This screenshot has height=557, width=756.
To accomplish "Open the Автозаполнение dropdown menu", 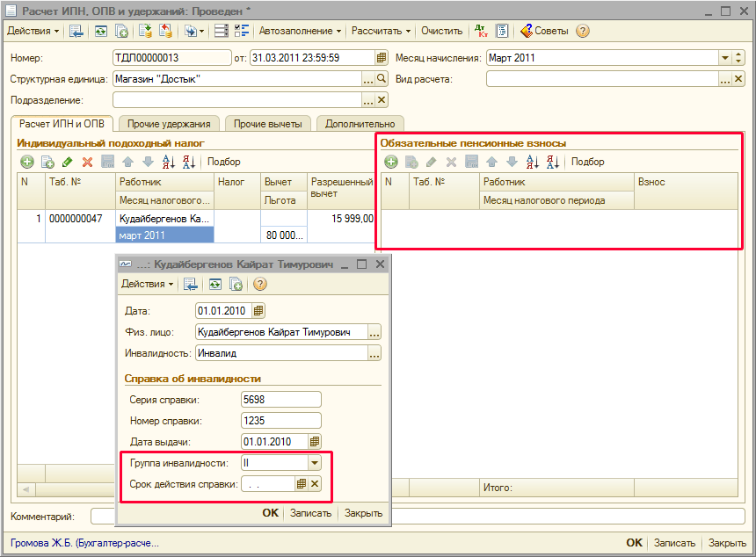I will (301, 31).
